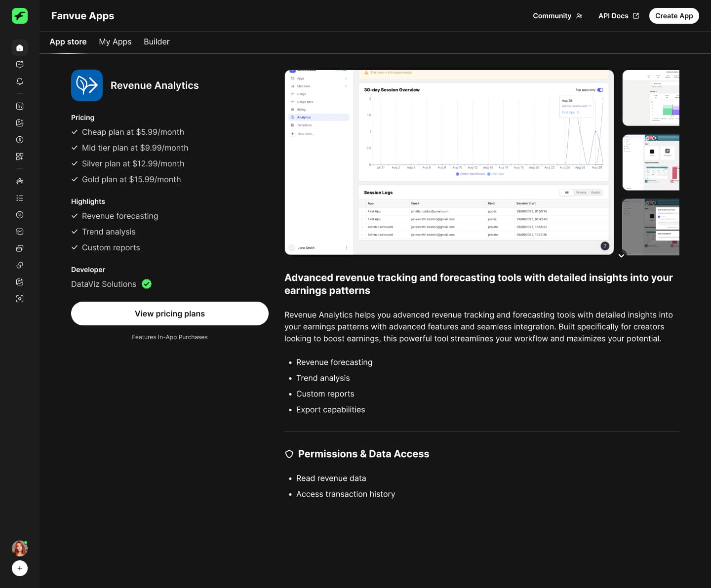Click the Revenue Analytics app logo

click(x=87, y=85)
